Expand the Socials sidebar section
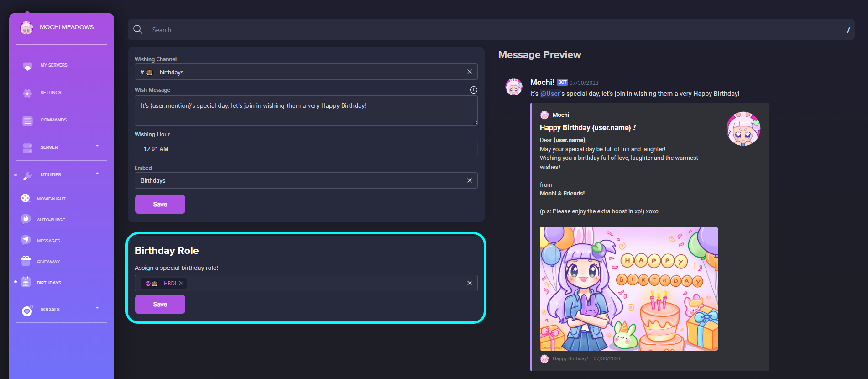The height and width of the screenshot is (379, 868). point(97,308)
